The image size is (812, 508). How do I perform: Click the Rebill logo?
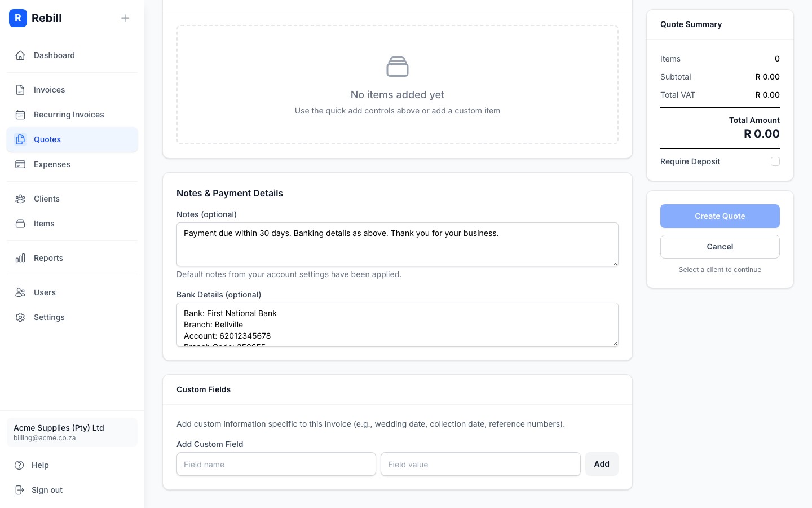point(18,18)
